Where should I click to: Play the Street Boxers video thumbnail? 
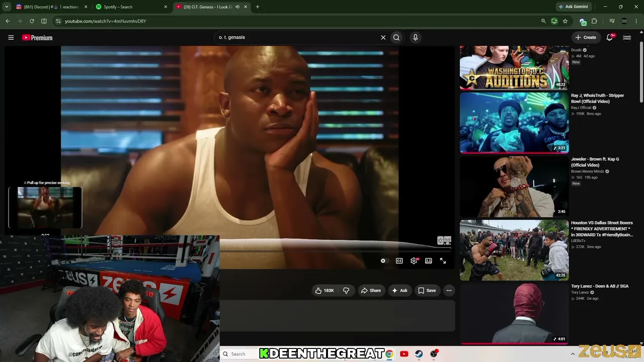pos(514,250)
